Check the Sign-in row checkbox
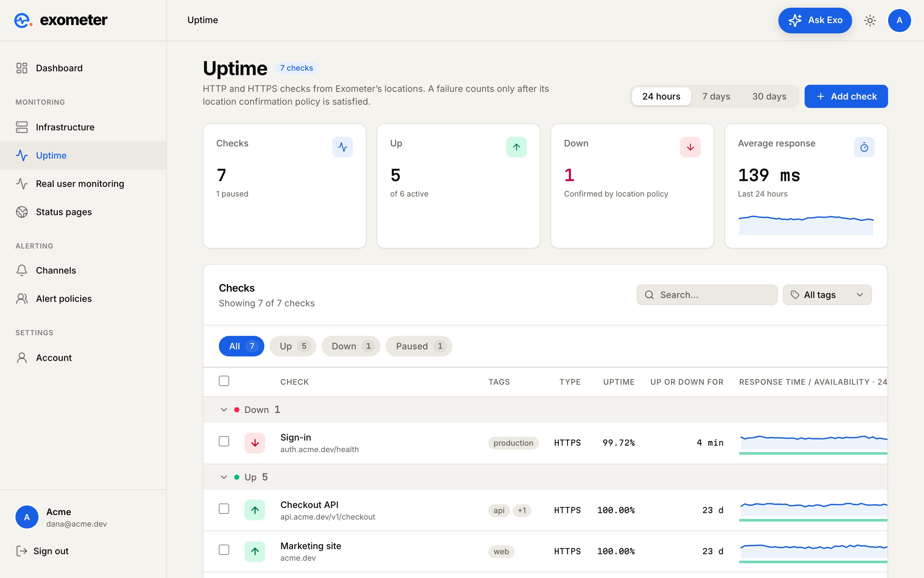This screenshot has width=924, height=578. (224, 441)
